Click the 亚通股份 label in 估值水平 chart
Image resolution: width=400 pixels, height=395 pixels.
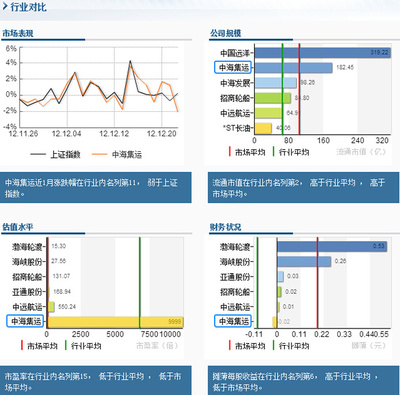click(x=27, y=292)
